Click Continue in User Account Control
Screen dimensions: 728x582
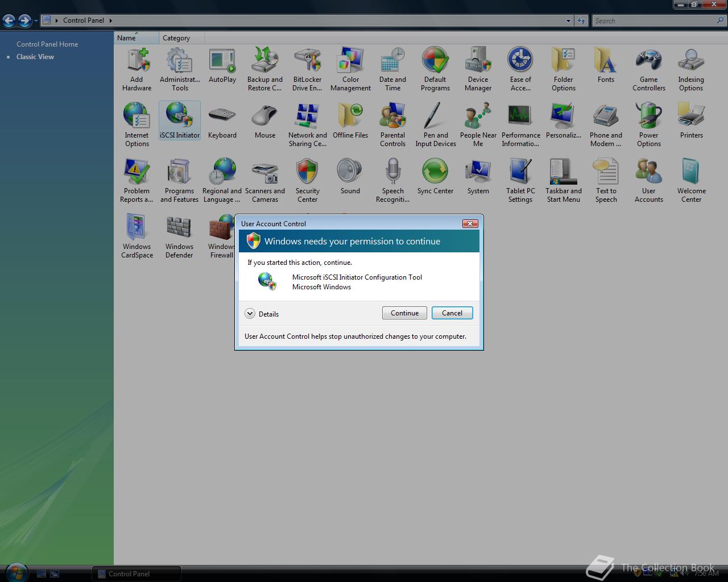404,313
